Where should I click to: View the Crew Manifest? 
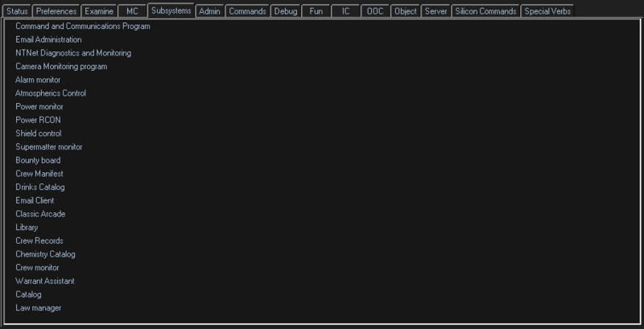click(39, 174)
